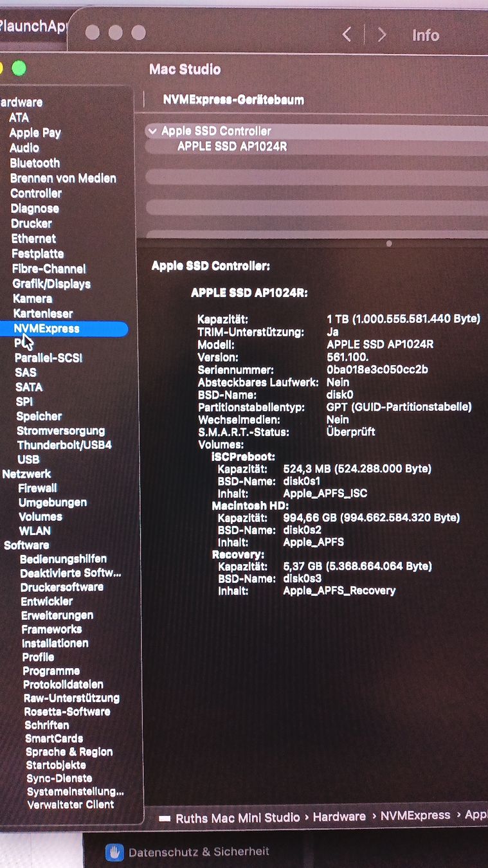This screenshot has height=868, width=488.
Task: Select Drucker hardware entry
Action: (32, 224)
